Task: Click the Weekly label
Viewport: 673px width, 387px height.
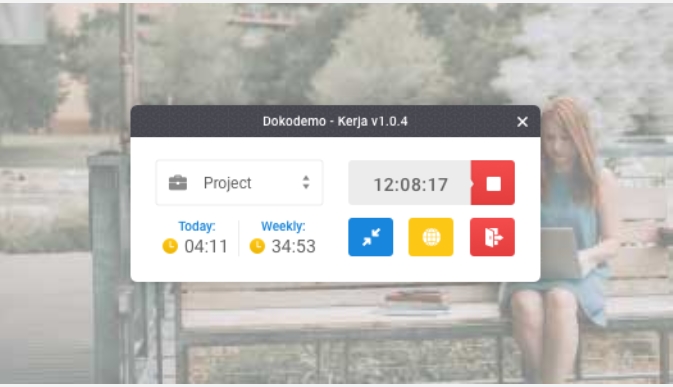Action: click(283, 226)
